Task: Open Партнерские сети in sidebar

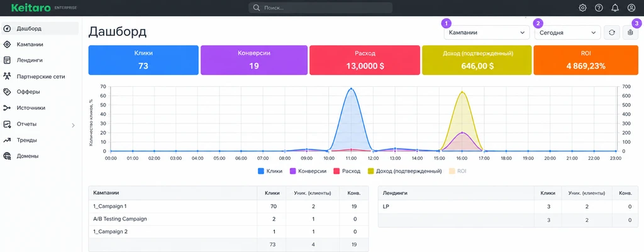Action: (40, 76)
